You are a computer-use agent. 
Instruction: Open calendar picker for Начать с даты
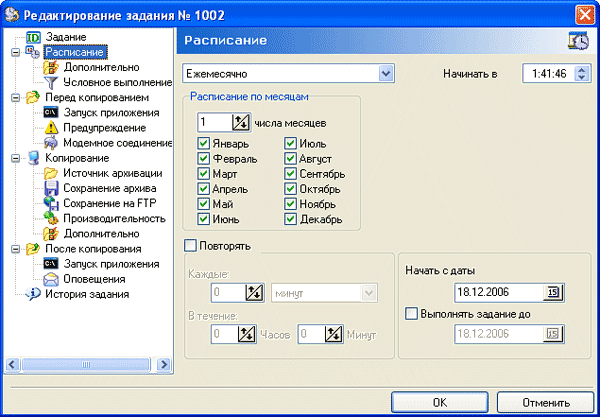pyautogui.click(x=553, y=293)
